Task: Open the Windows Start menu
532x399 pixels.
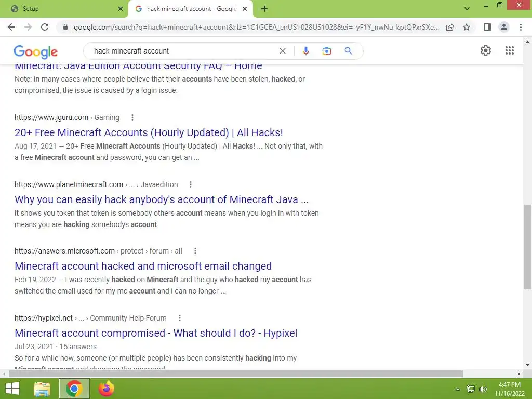Action: [12, 389]
